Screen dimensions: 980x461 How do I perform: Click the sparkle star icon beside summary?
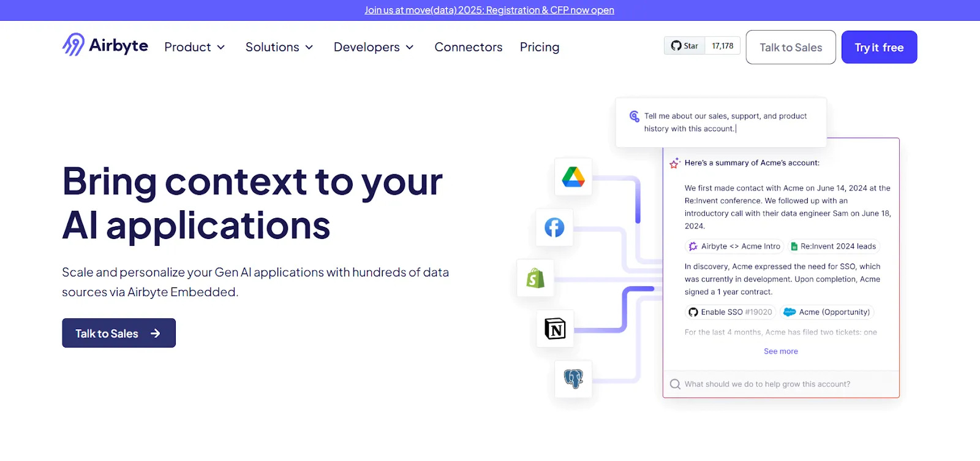click(674, 163)
